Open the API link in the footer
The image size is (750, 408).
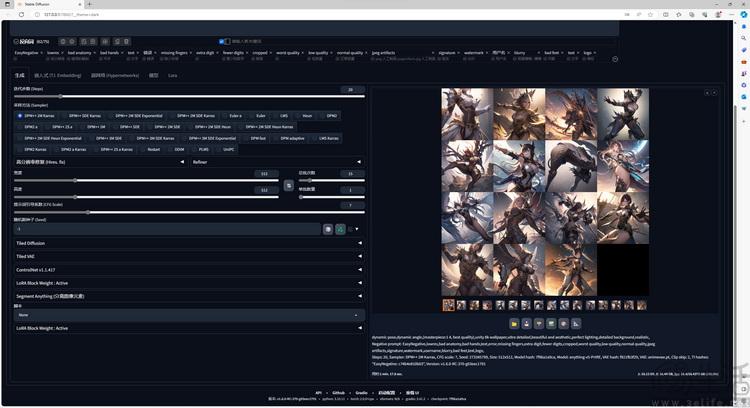[x=319, y=393]
